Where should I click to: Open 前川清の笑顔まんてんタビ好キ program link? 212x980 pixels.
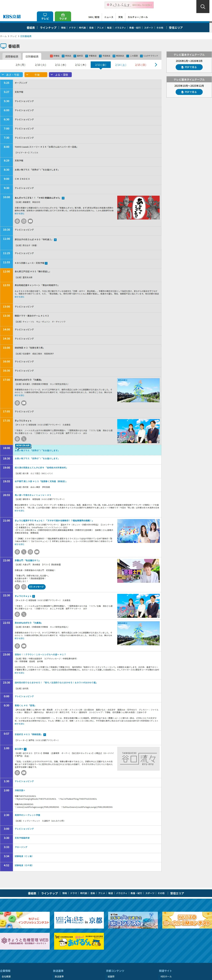(x=41, y=468)
